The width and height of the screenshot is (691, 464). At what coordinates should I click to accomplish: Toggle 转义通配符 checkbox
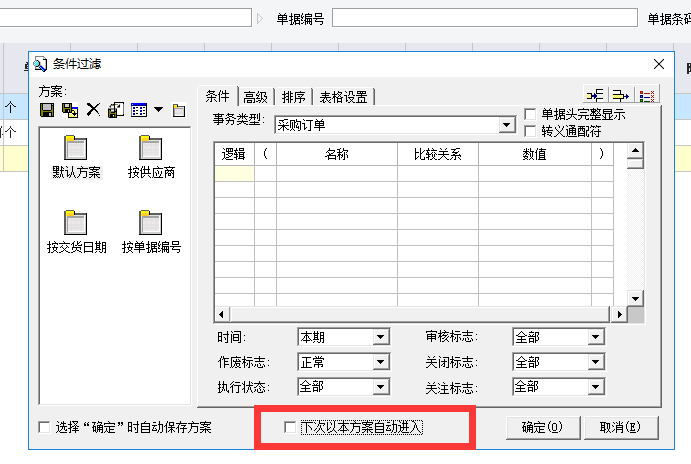pyautogui.click(x=531, y=131)
